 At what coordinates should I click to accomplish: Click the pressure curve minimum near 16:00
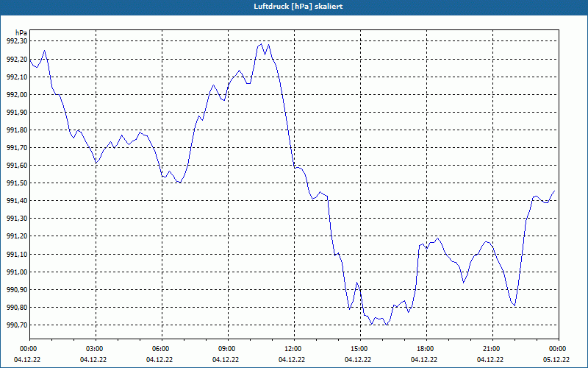click(x=387, y=325)
